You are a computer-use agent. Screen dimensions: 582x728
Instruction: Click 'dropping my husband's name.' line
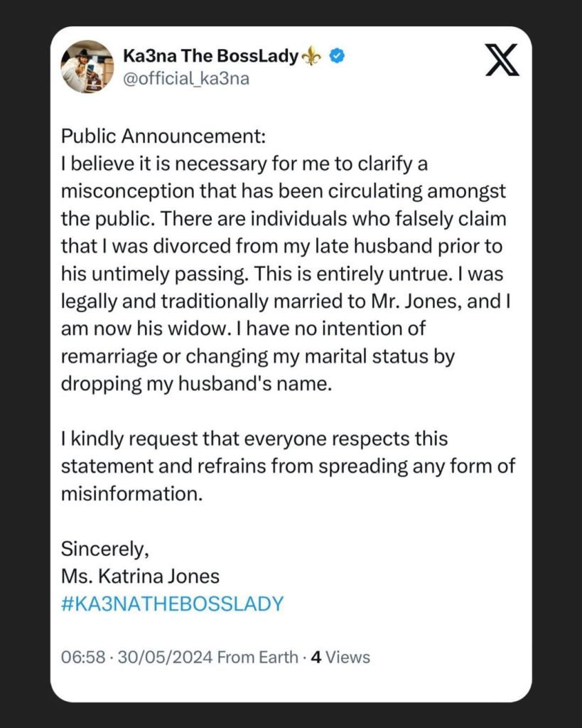[196, 384]
